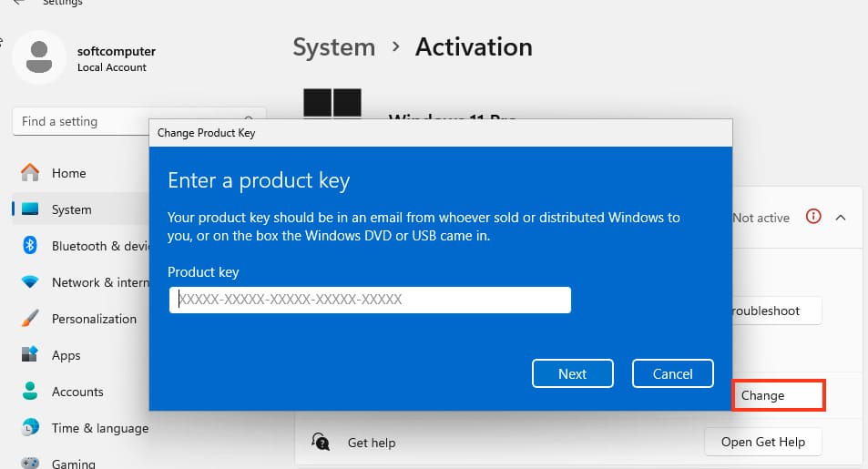This screenshot has width=868, height=469.
Task: Select the System item in sidebar
Action: pyautogui.click(x=71, y=209)
